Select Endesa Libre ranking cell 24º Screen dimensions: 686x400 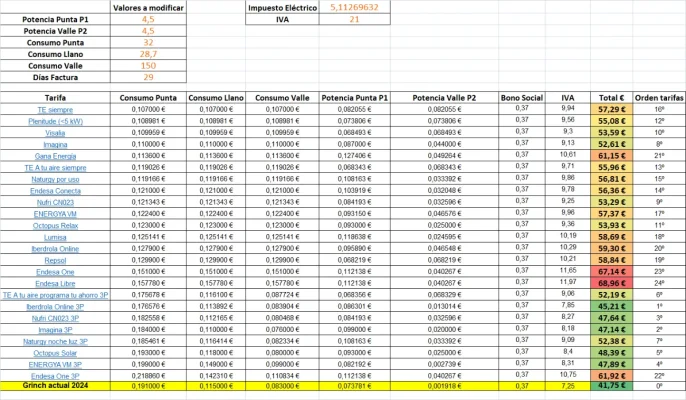point(659,283)
